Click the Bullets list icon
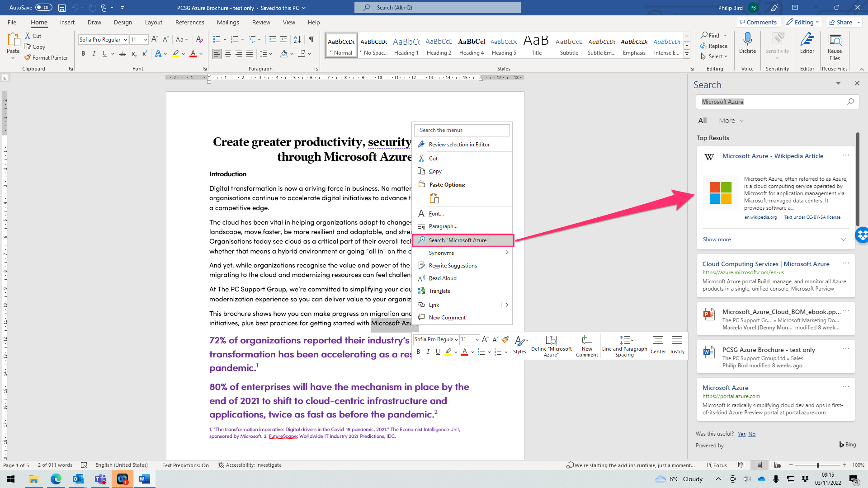Viewport: 868px width, 488px height. [x=217, y=39]
